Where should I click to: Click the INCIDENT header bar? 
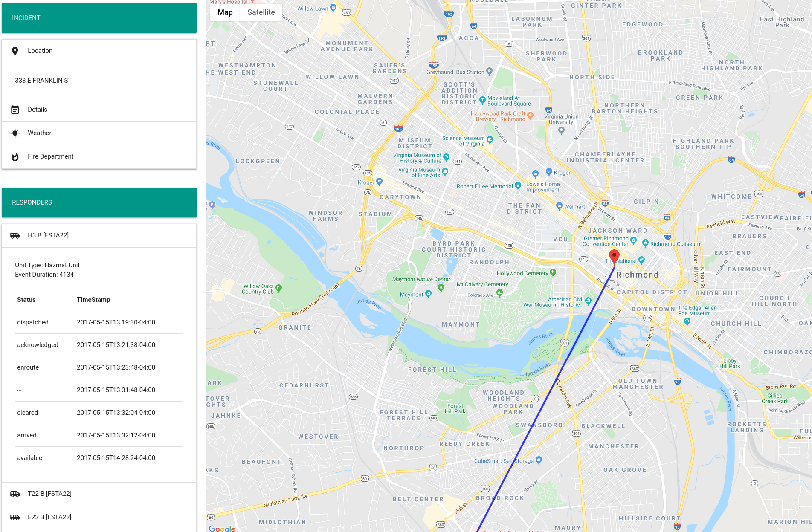(x=99, y=18)
